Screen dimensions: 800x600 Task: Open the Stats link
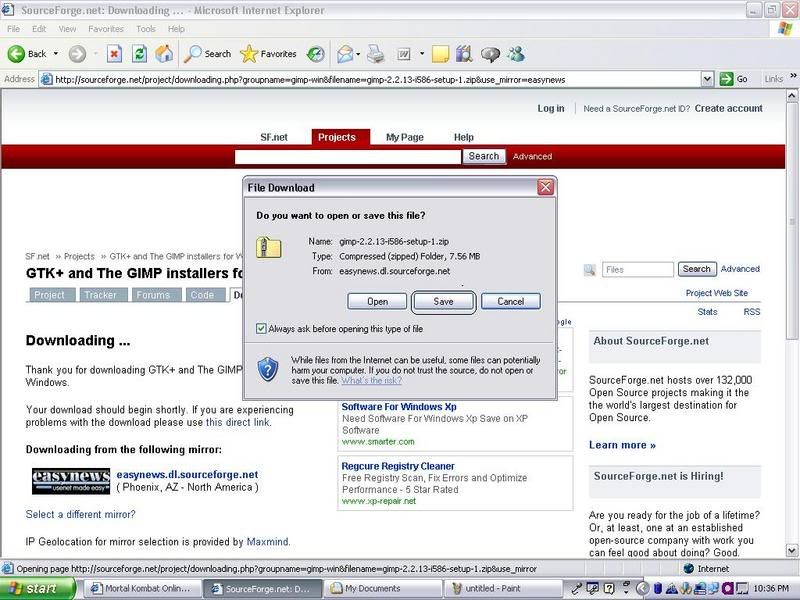click(707, 312)
